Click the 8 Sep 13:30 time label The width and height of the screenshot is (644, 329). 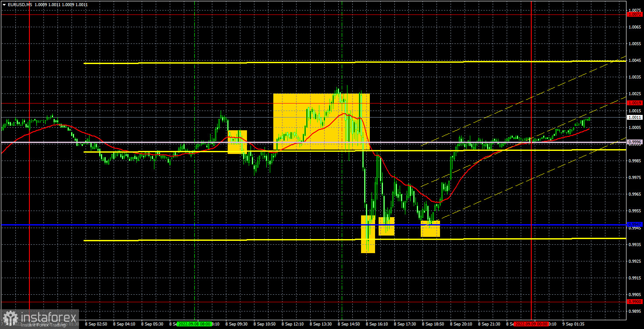pyautogui.click(x=321, y=324)
